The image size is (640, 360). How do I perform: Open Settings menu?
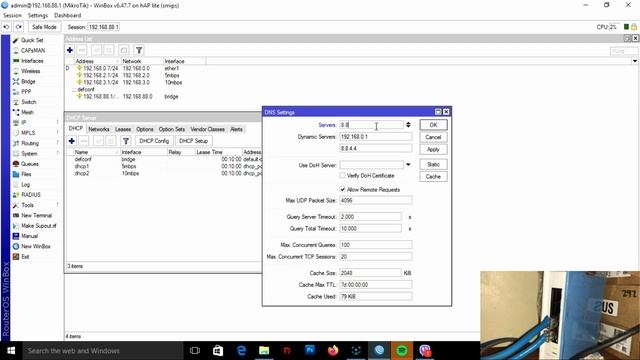[x=38, y=16]
